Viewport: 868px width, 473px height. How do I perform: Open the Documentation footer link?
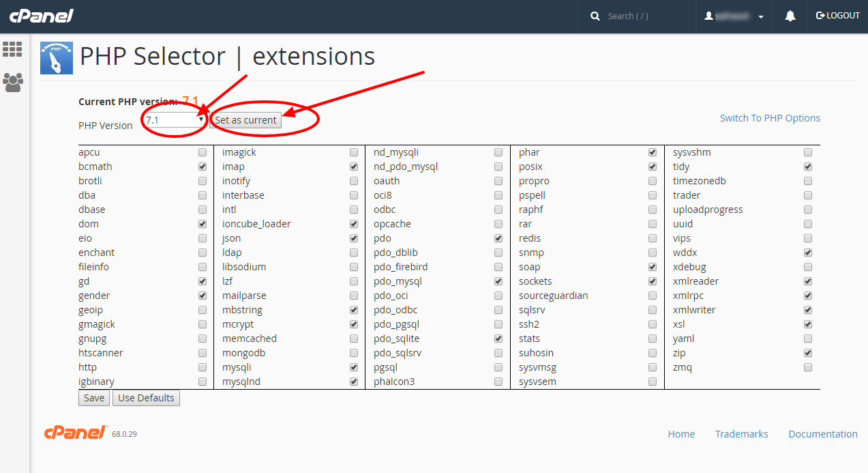click(823, 434)
